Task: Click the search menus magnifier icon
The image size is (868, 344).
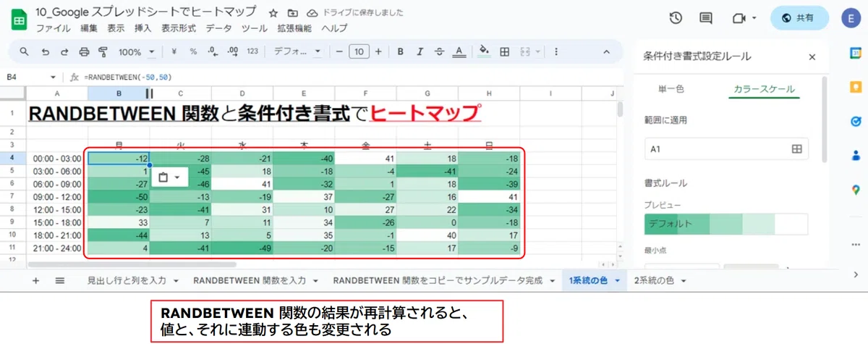Action: (x=24, y=52)
